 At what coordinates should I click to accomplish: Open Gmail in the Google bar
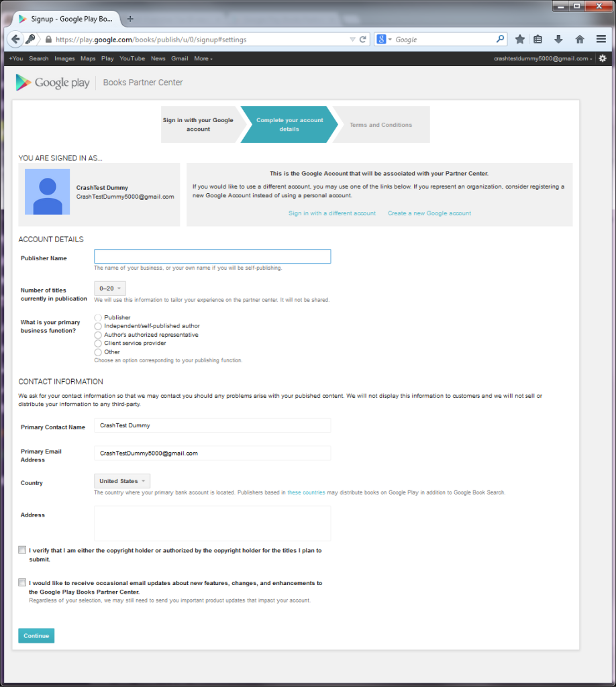tap(180, 59)
